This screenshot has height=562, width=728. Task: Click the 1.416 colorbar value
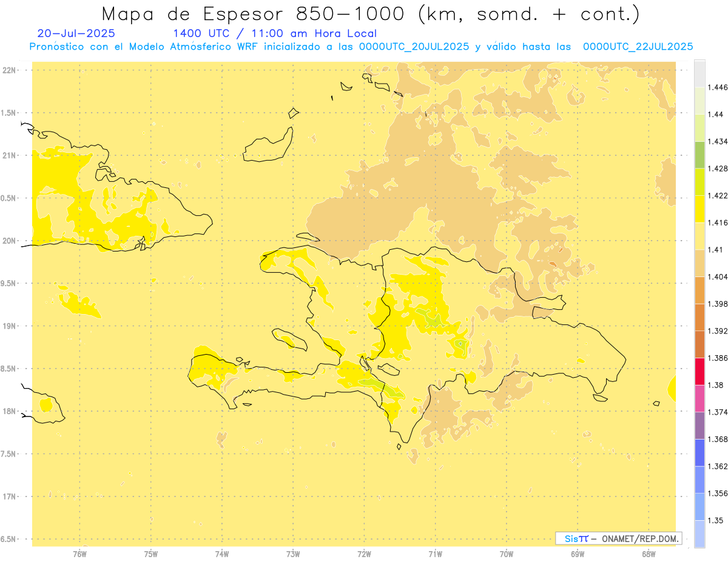[x=717, y=222]
